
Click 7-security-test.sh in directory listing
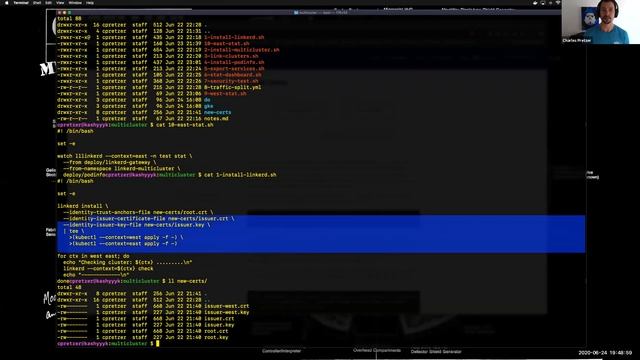(x=231, y=81)
